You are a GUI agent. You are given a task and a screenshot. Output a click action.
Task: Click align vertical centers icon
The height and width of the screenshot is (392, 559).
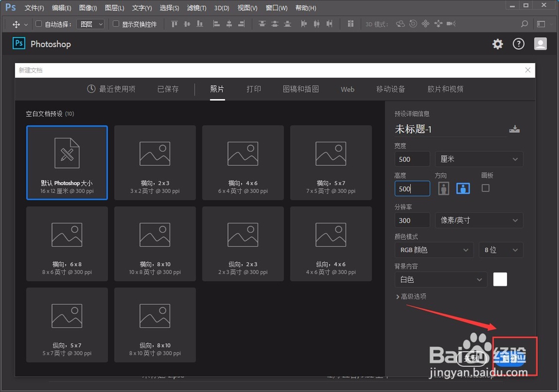(x=187, y=24)
